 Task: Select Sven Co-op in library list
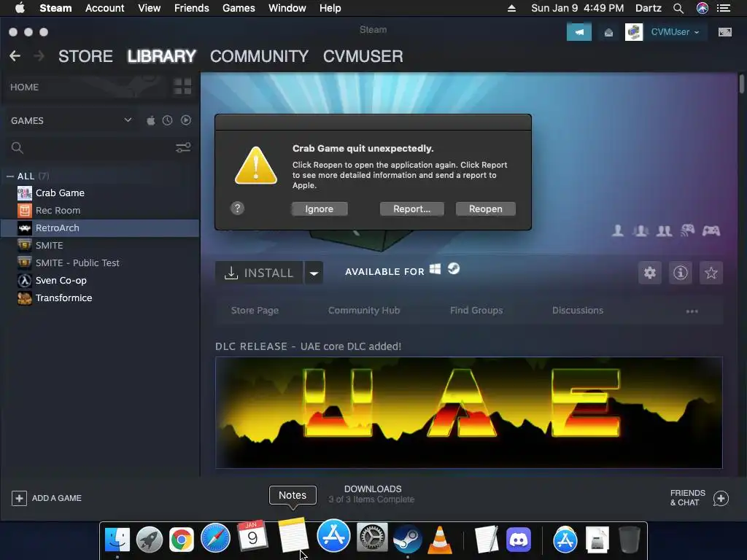coord(100,281)
